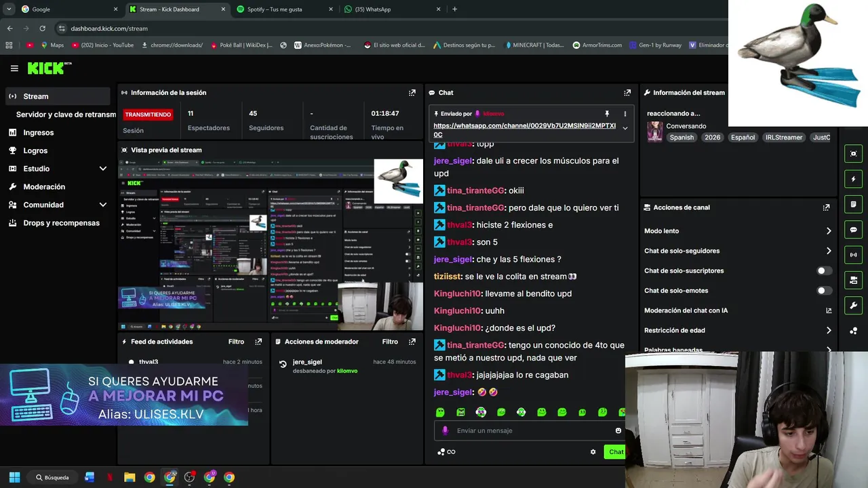This screenshot has width=868, height=488.
Task: Click the three-dots icon in right sidebar
Action: pos(853,331)
